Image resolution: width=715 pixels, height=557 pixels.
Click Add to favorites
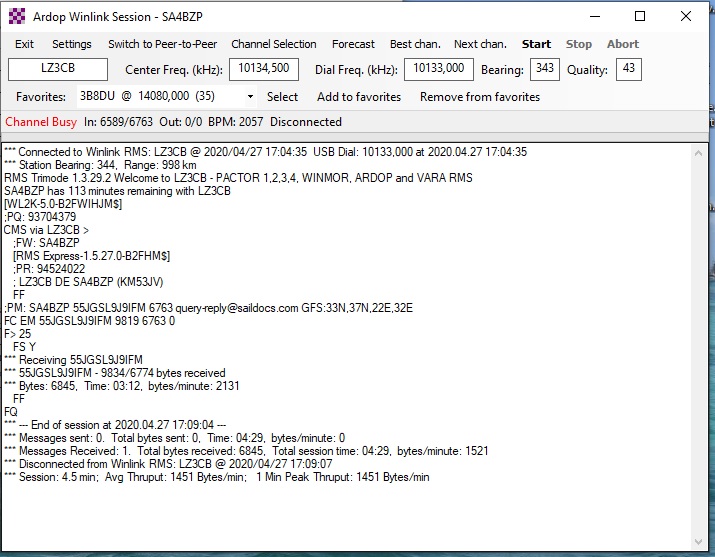tap(359, 97)
